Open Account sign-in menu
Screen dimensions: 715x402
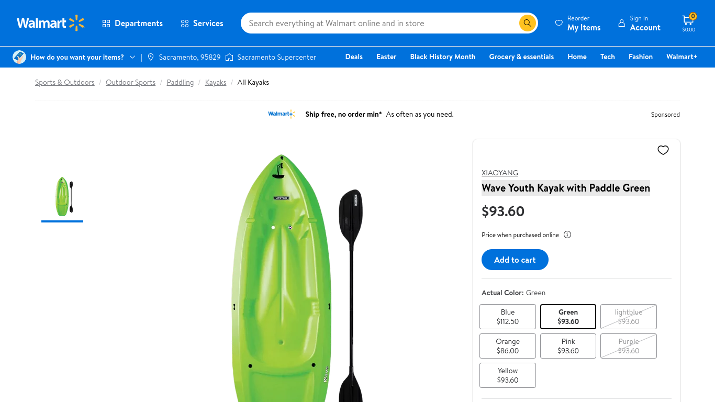[638, 23]
